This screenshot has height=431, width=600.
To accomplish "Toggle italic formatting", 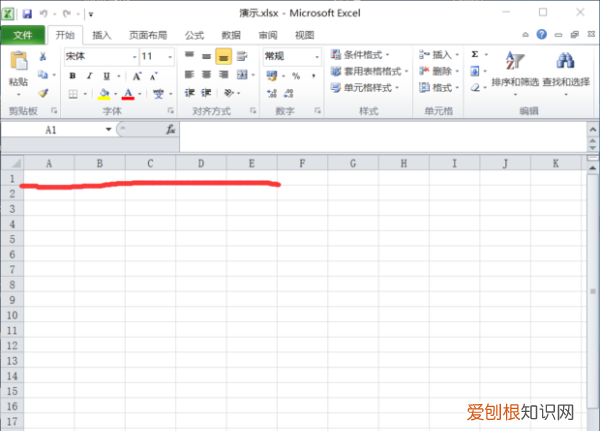I will click(90, 76).
